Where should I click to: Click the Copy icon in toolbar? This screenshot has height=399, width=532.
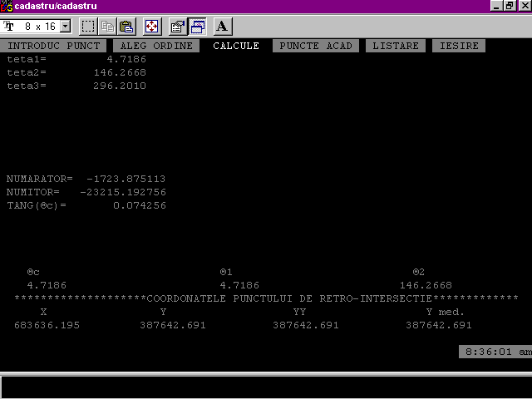pos(107,27)
